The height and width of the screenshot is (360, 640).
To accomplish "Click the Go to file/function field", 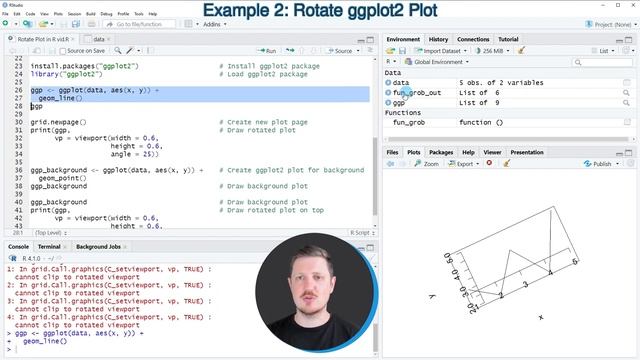I will tap(139, 24).
